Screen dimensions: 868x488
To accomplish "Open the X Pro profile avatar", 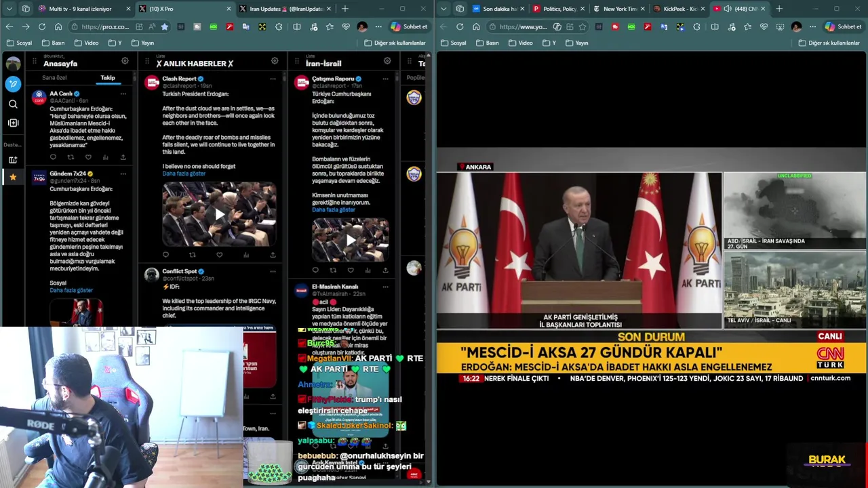I will click(13, 64).
